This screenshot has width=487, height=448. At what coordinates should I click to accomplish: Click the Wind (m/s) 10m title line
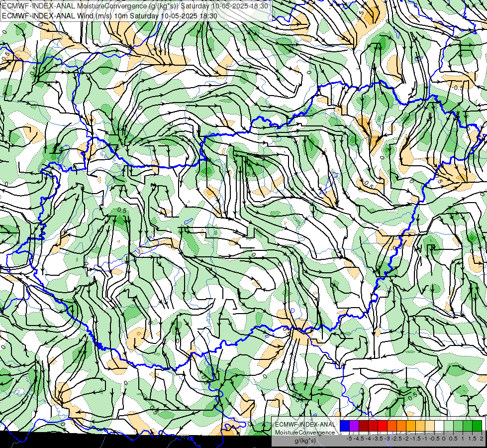click(x=109, y=16)
